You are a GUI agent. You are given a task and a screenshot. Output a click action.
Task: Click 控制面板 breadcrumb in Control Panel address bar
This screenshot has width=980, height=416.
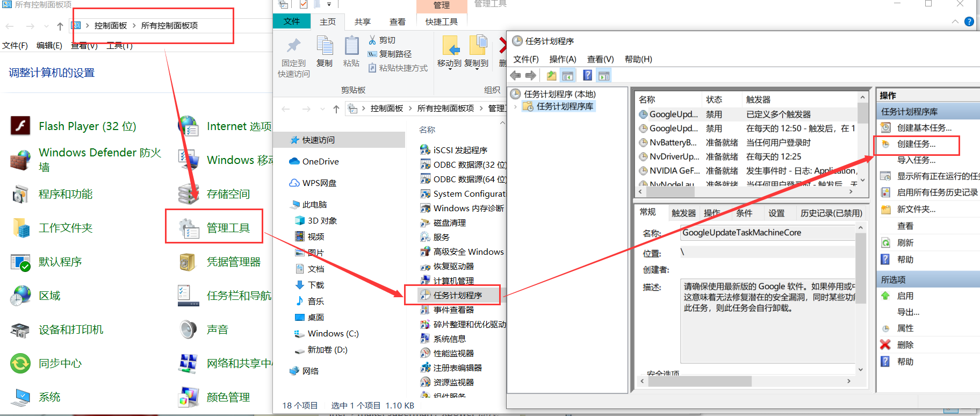pos(110,26)
